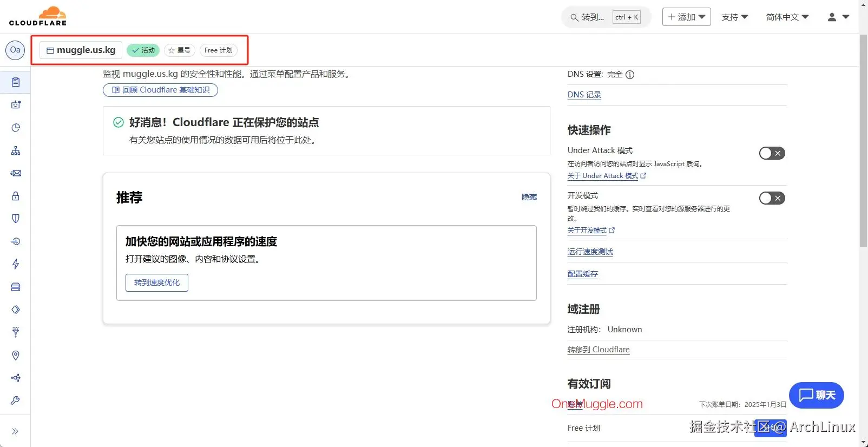This screenshot has height=447, width=868.
Task: Click the Cloudflare logo
Action: tap(38, 16)
